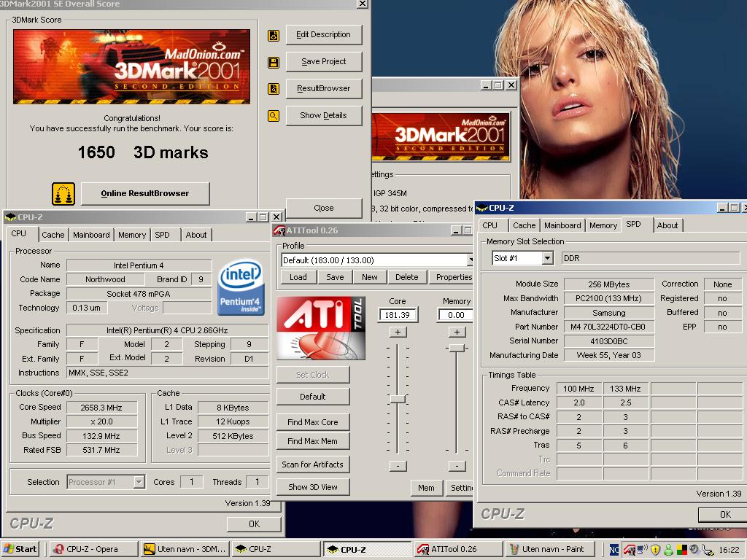Click the Save Project floppy disk icon
The height and width of the screenshot is (560, 747).
(274, 63)
